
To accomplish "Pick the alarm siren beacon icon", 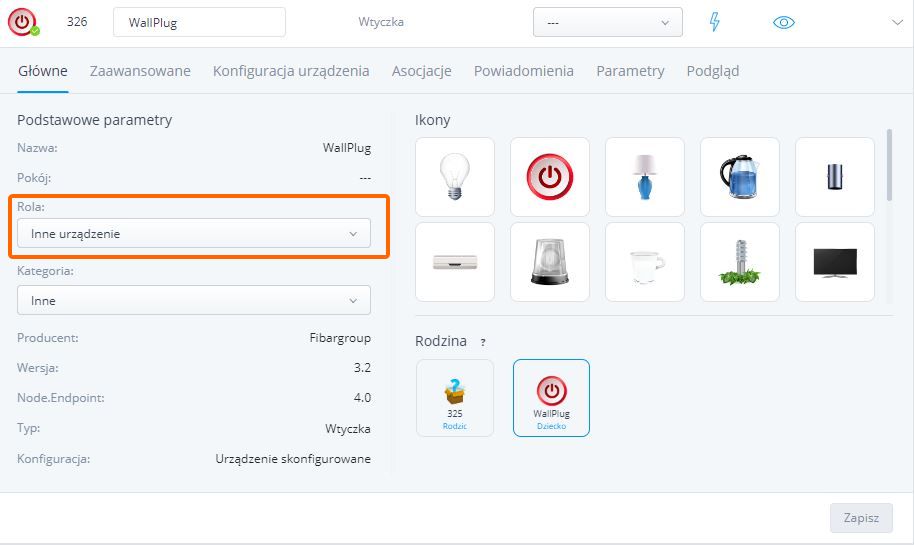I will click(549, 262).
